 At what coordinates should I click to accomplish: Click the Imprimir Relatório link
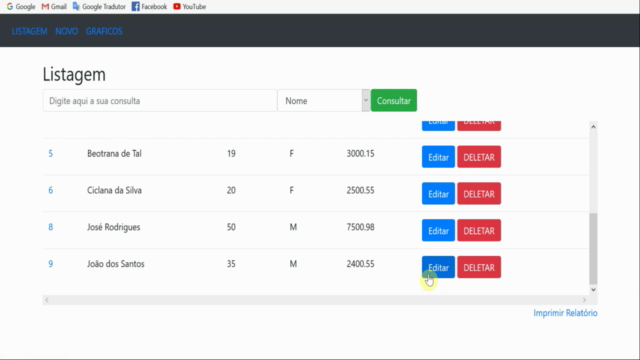tap(565, 313)
